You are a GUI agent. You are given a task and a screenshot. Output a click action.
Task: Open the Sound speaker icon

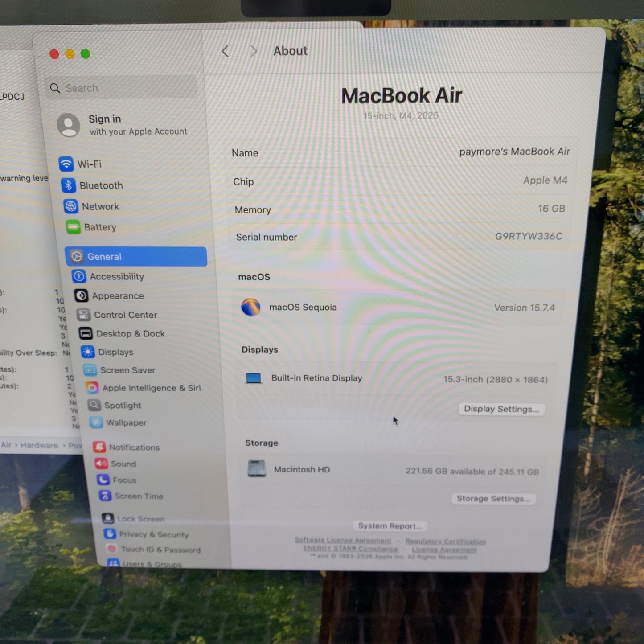point(101,464)
